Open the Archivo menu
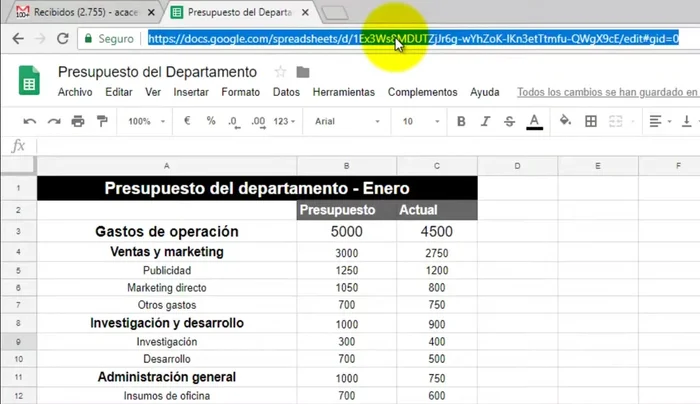The width and height of the screenshot is (700, 404). [75, 92]
